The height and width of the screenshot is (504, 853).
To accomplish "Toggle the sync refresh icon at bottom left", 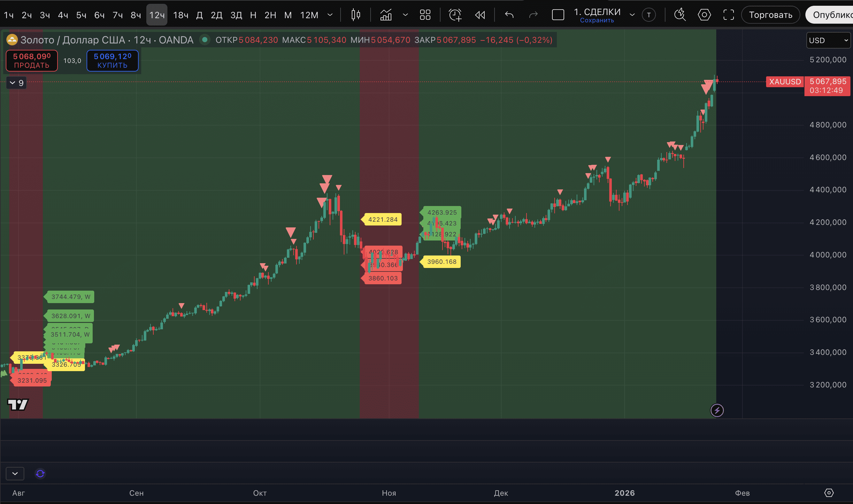I will pyautogui.click(x=40, y=473).
